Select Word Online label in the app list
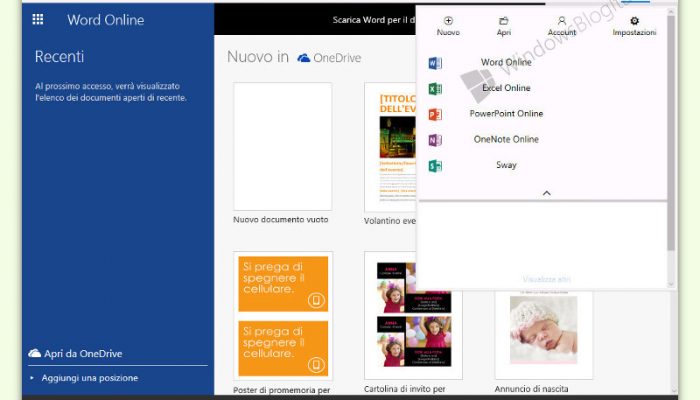Image resolution: width=700 pixels, height=400 pixels. [506, 62]
